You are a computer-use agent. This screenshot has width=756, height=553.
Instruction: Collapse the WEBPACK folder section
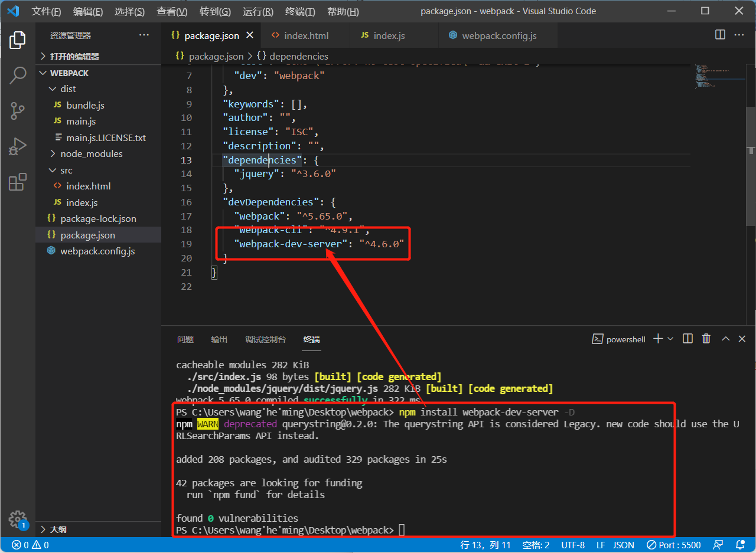(x=98, y=73)
